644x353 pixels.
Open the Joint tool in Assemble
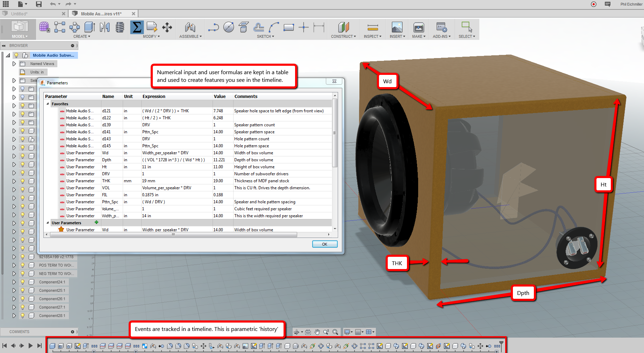[x=190, y=27]
